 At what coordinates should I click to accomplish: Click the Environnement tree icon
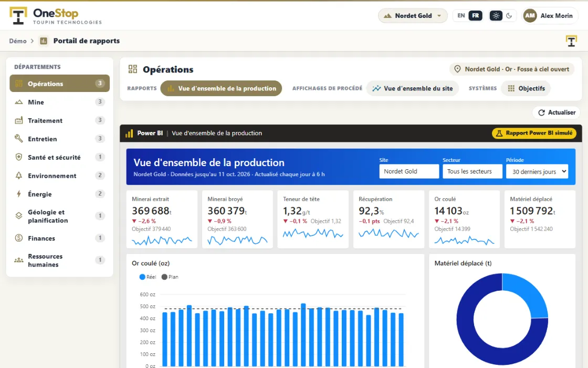pyautogui.click(x=19, y=176)
